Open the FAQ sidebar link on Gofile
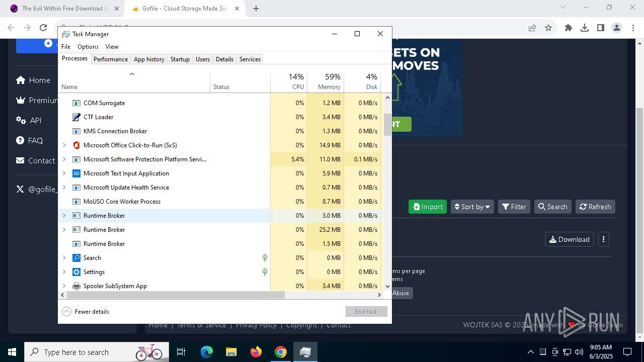644x362 pixels. pos(30,141)
